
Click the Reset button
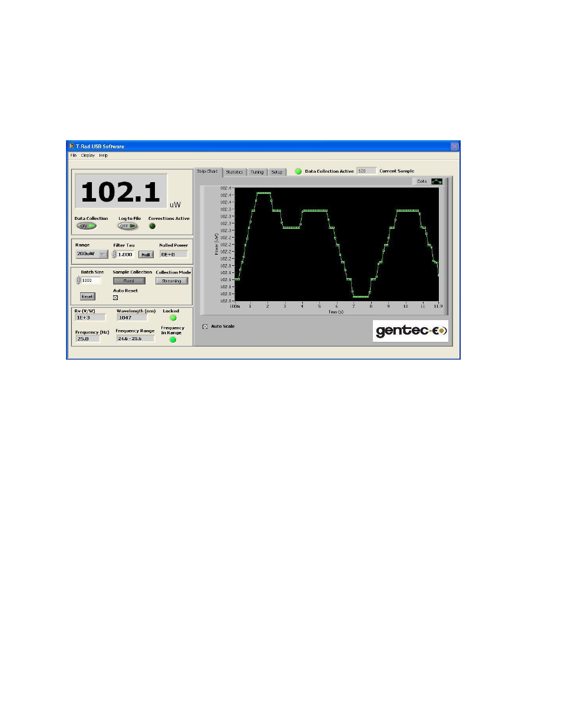[87, 297]
